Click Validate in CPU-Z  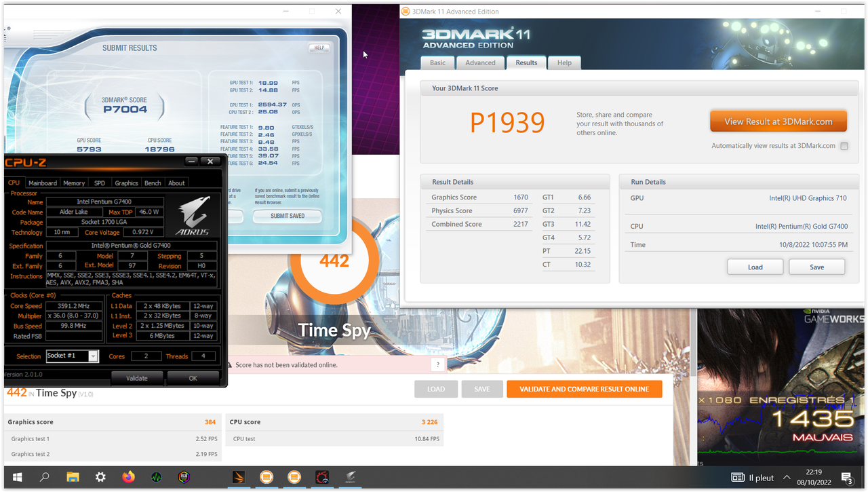[137, 378]
